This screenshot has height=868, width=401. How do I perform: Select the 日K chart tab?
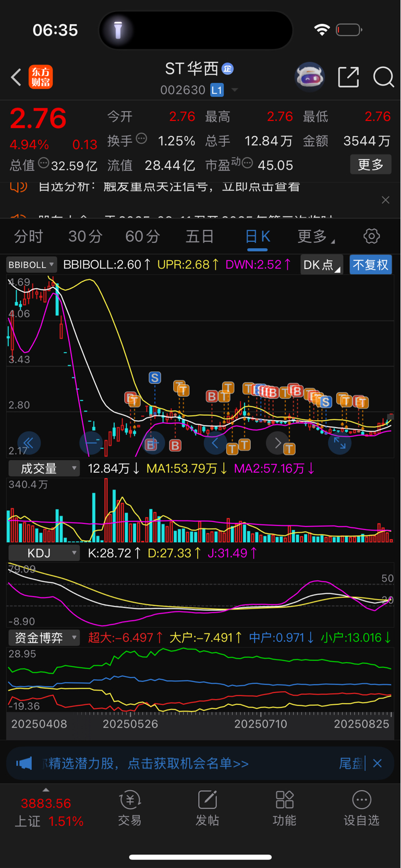[258, 237]
